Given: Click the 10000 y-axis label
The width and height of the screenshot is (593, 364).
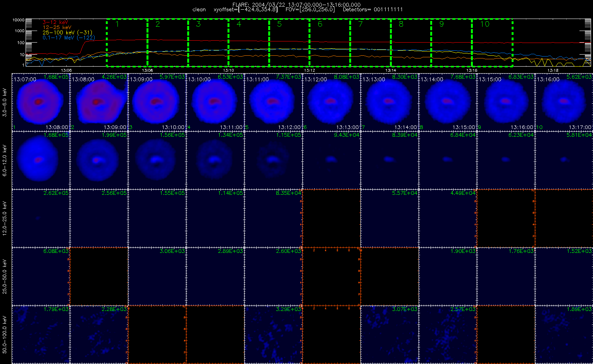Looking at the screenshot, I should click(x=18, y=20).
